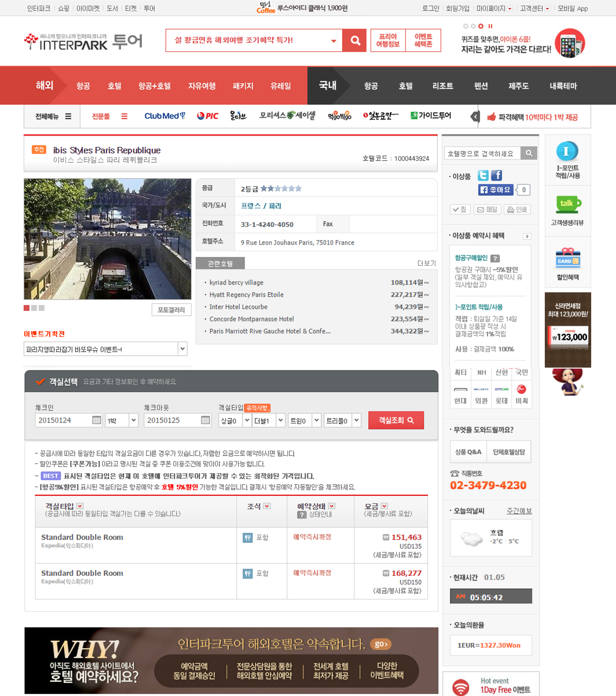Open the 1박 nights dropdown
The image size is (616, 696).
134,420
